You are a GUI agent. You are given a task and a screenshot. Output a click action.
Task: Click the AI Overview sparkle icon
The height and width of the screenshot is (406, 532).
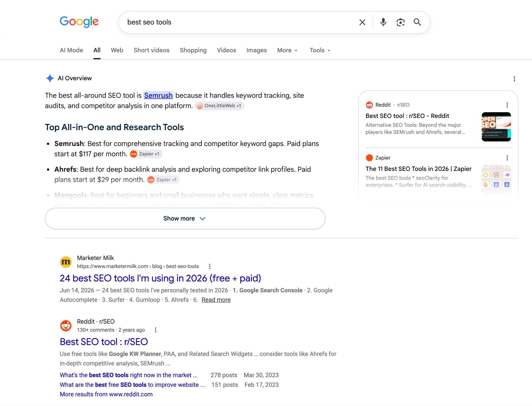50,78
